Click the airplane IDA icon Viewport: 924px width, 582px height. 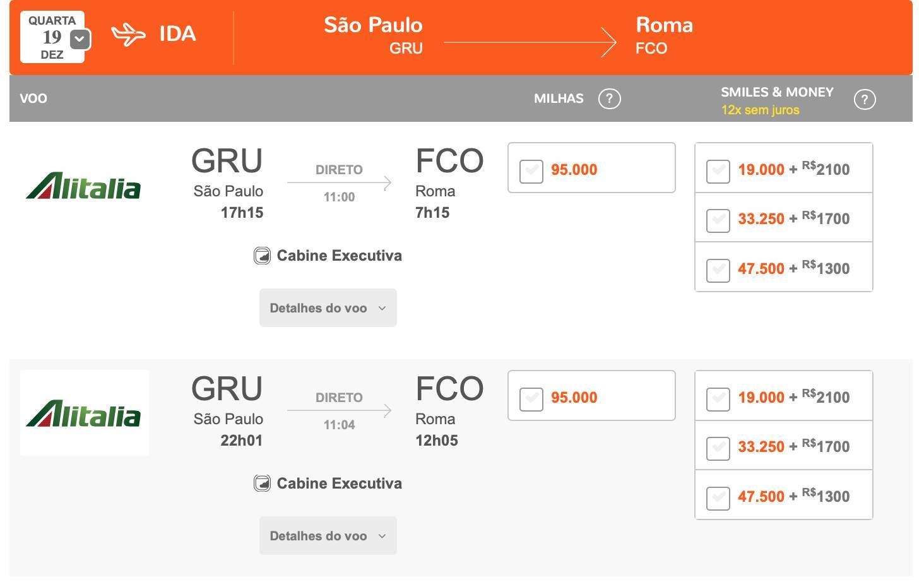coord(128,34)
